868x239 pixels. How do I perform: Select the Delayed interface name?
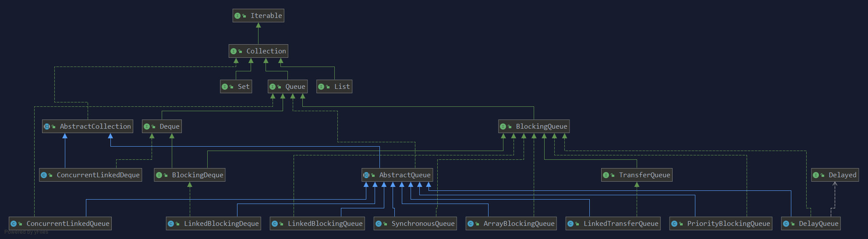click(x=843, y=175)
